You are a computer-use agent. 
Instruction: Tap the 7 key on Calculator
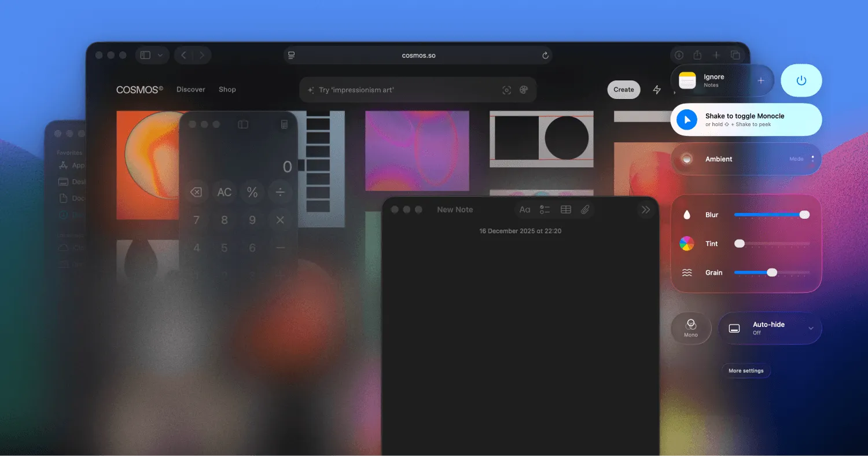tap(196, 220)
